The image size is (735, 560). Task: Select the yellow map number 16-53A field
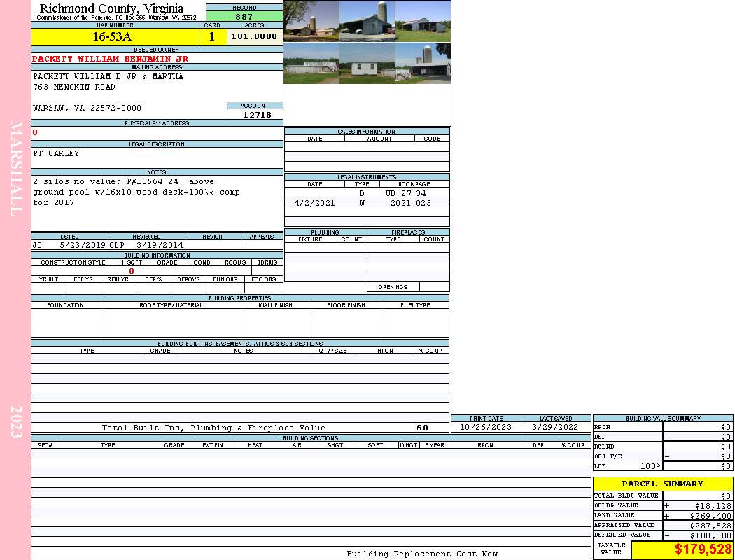(x=113, y=37)
